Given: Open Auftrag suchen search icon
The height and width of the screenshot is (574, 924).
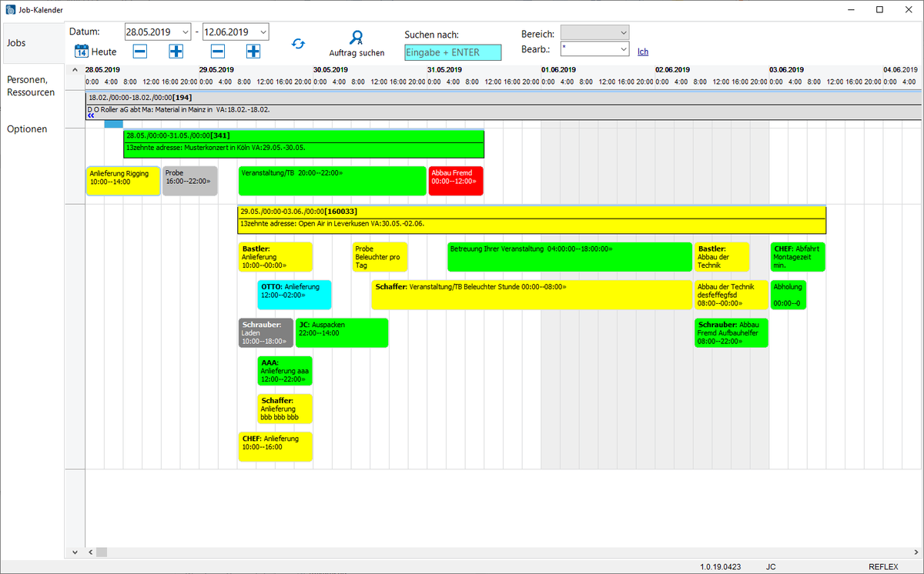Looking at the screenshot, I should click(356, 38).
